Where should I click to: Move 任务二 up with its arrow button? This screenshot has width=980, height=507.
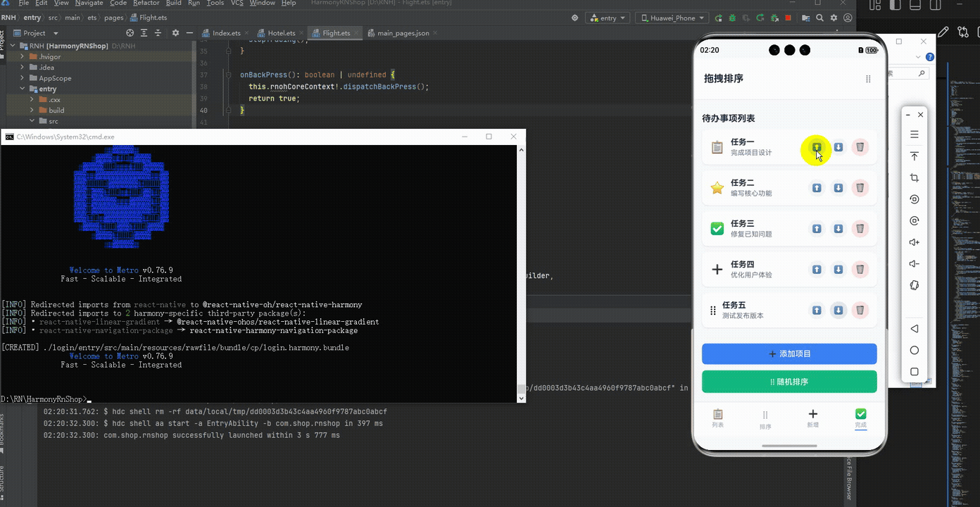(x=817, y=188)
